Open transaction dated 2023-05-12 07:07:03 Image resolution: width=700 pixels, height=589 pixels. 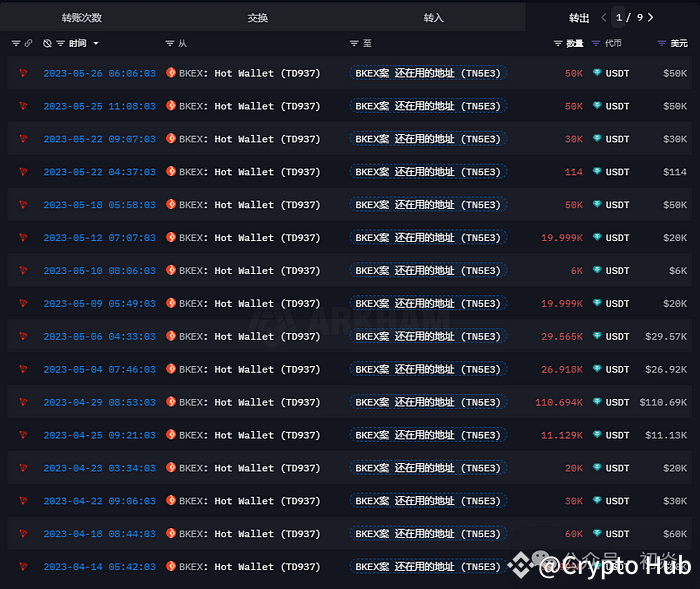click(x=100, y=238)
